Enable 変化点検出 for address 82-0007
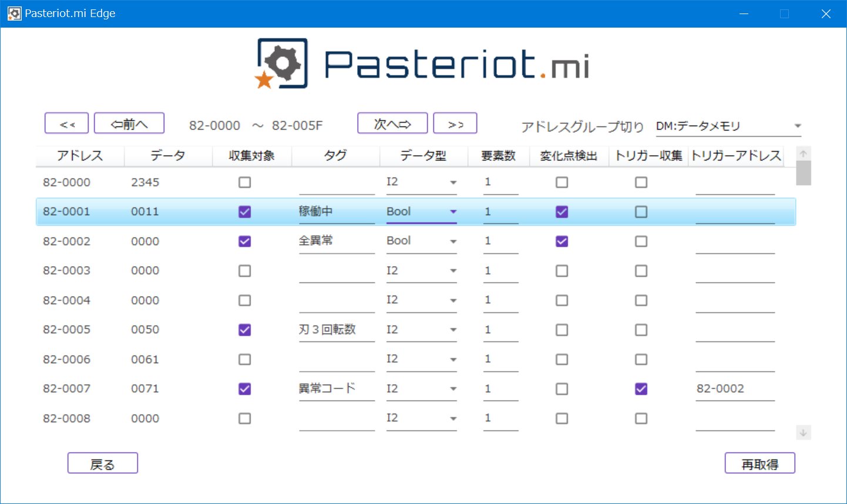 click(x=562, y=389)
